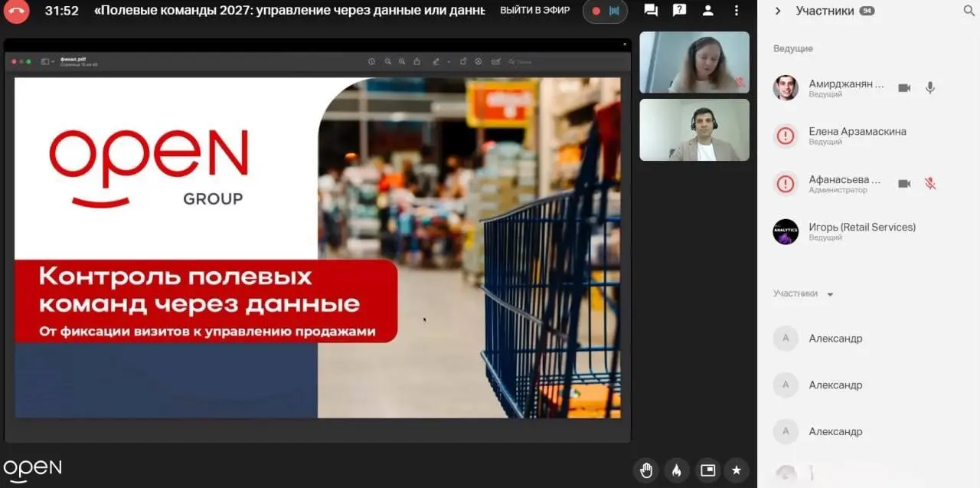Click the red hang-up phone button
This screenshot has width=980, height=488.
tap(15, 11)
